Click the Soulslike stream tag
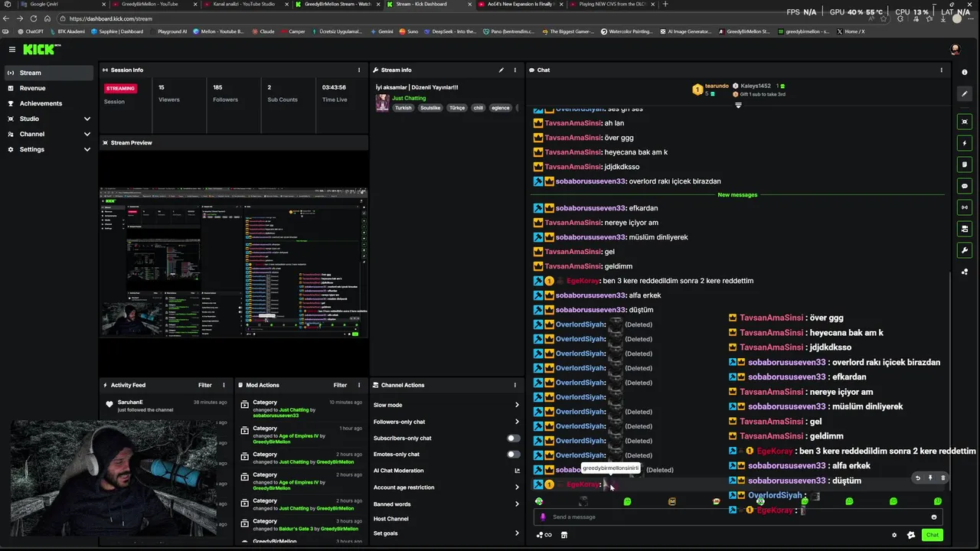This screenshot has width=980, height=551. [430, 108]
